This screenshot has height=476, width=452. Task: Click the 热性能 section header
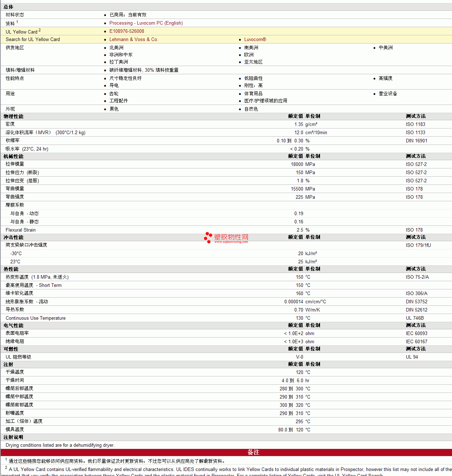click(x=11, y=269)
